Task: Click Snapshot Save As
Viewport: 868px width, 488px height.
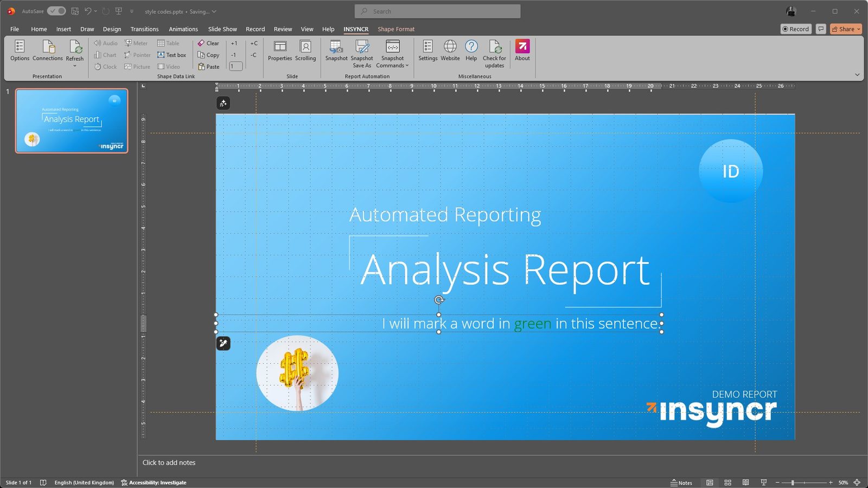Action: 362,54
